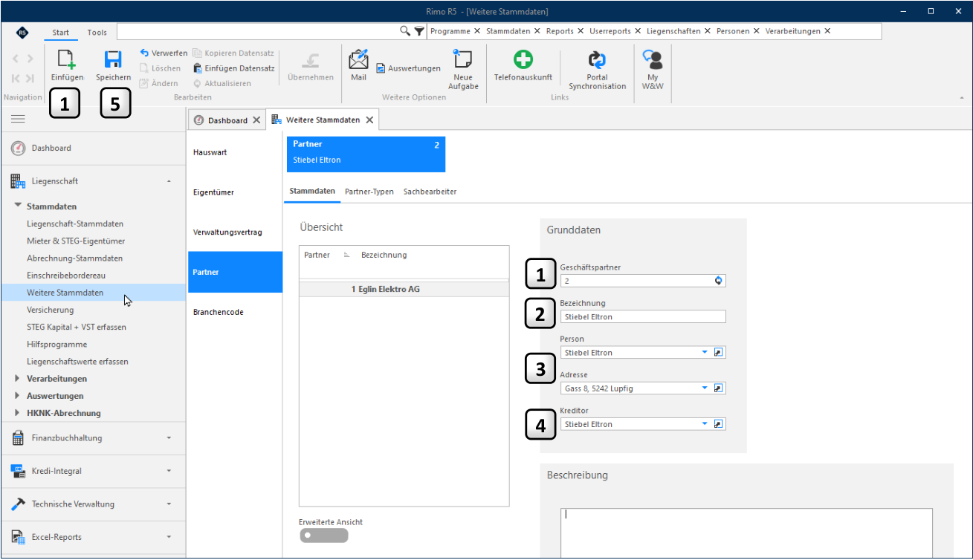Click into the Beschreibung text area
Screen dimensions: 973x560
[x=746, y=533]
